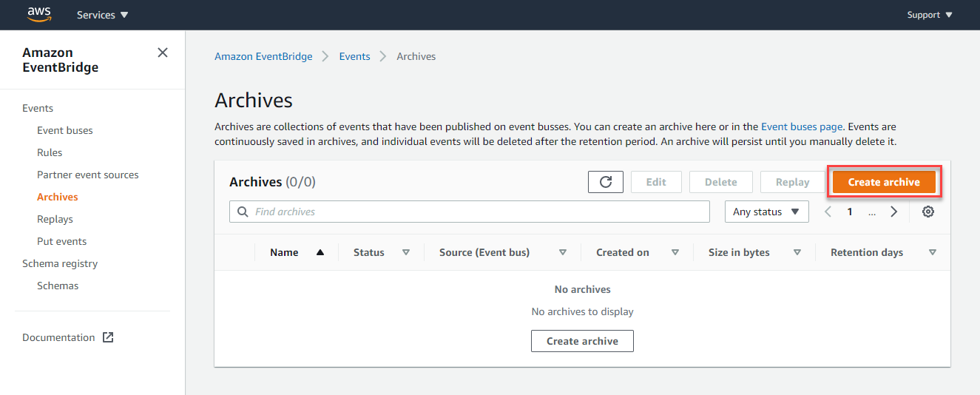
Task: Click the Schema registry section heading
Action: (x=60, y=263)
